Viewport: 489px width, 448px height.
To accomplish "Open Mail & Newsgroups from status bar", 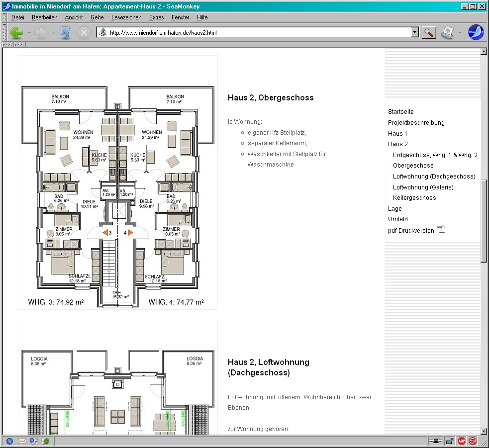I will pyautogui.click(x=22, y=441).
